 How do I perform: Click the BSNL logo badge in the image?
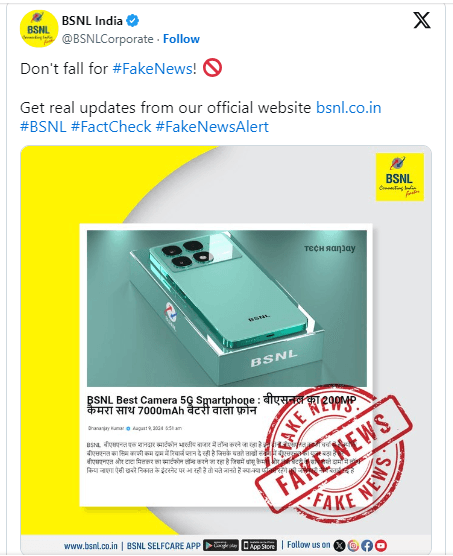[399, 177]
